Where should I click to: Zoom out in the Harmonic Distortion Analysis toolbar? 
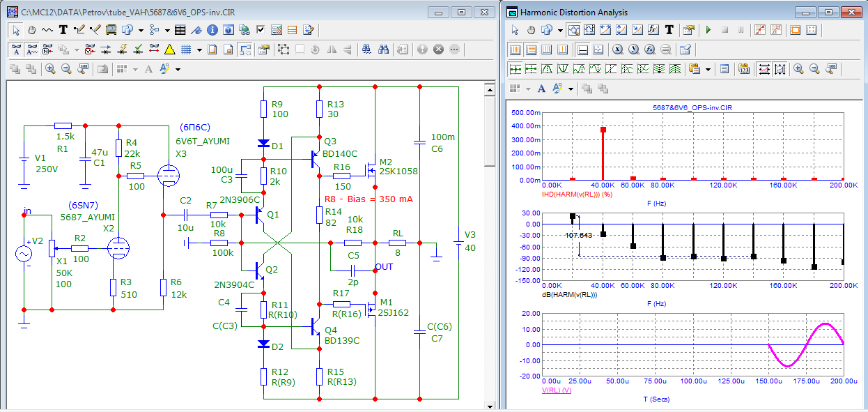point(814,69)
